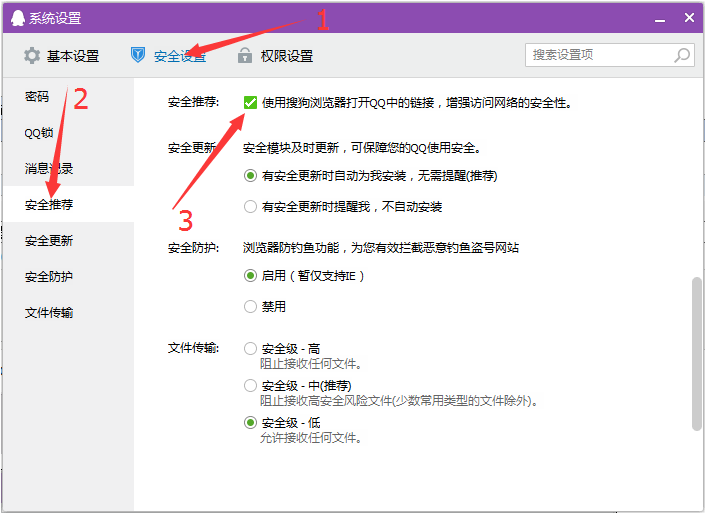Click the padlock icon beside 权限设置
This screenshot has width=706, height=514.
(244, 55)
